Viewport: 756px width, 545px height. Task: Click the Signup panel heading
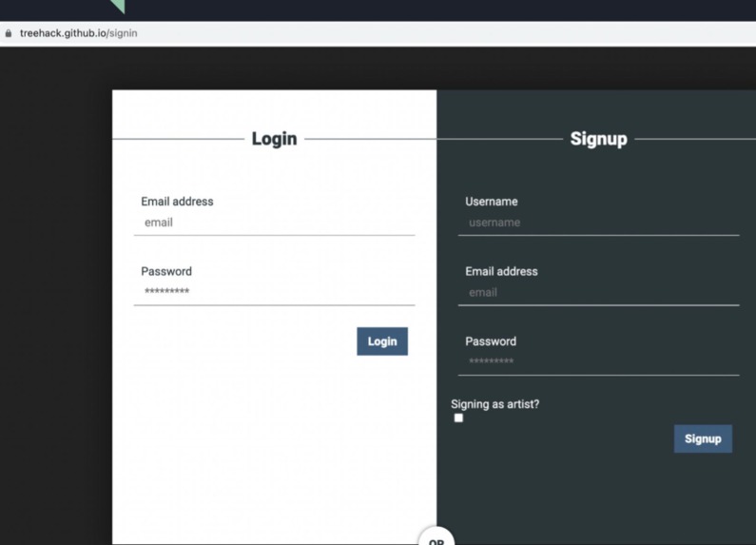[599, 139]
